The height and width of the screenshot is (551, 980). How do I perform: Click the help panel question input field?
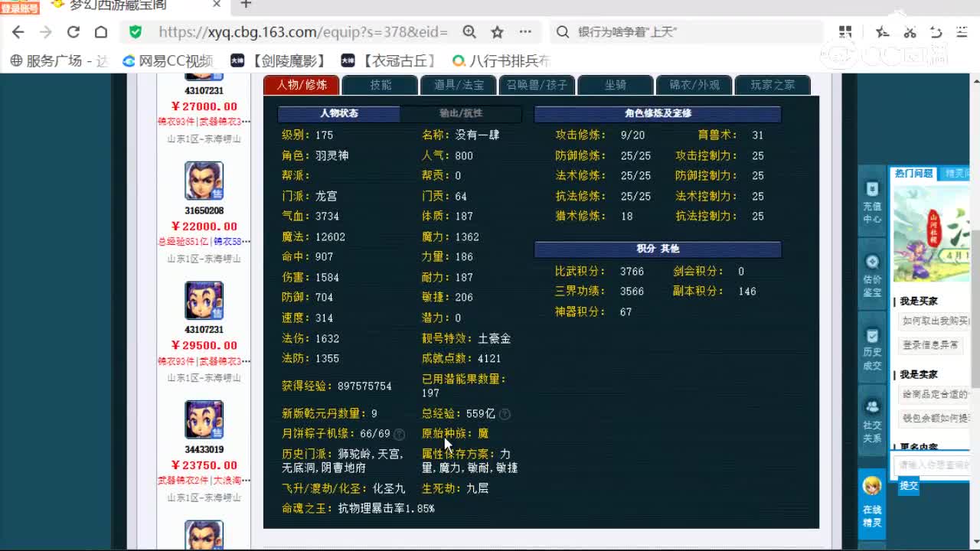933,465
